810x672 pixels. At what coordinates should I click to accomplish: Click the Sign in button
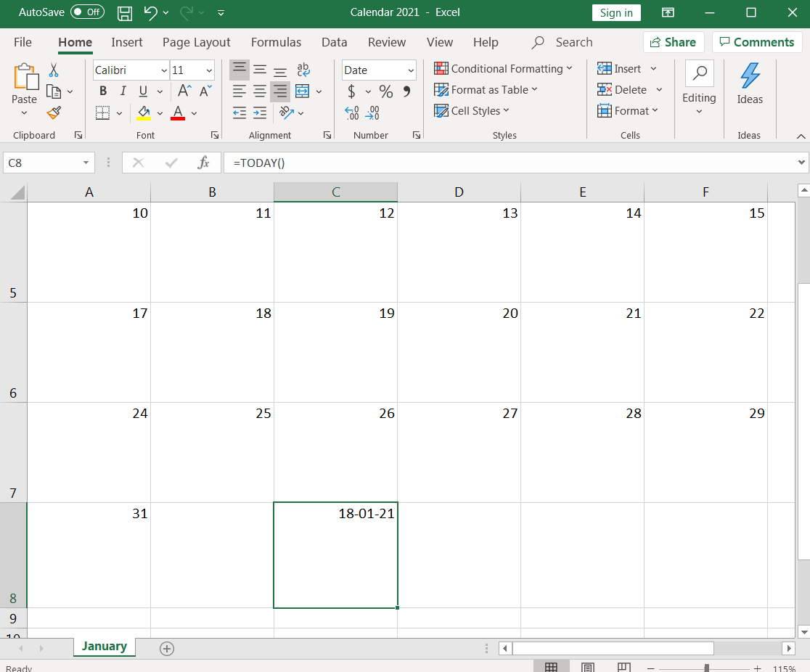coord(616,12)
